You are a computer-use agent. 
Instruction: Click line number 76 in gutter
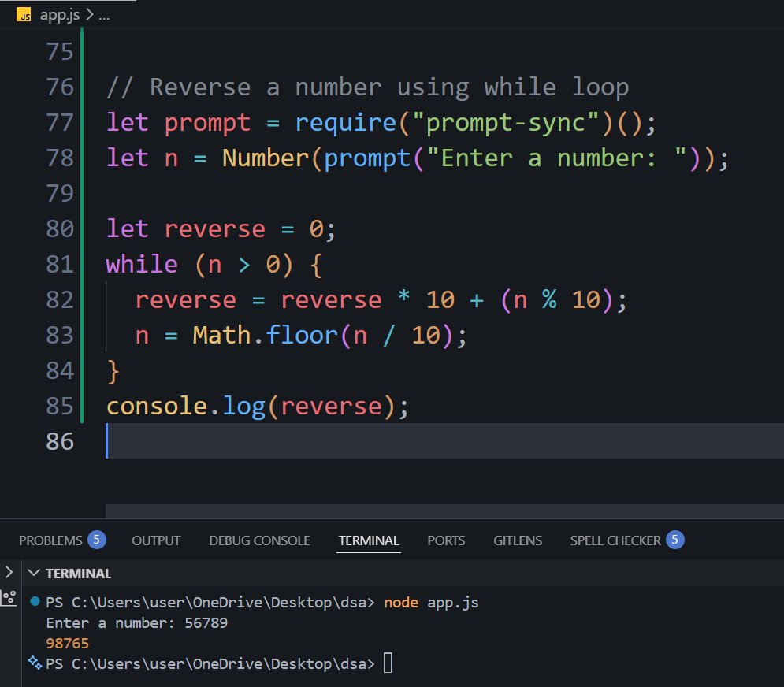60,87
